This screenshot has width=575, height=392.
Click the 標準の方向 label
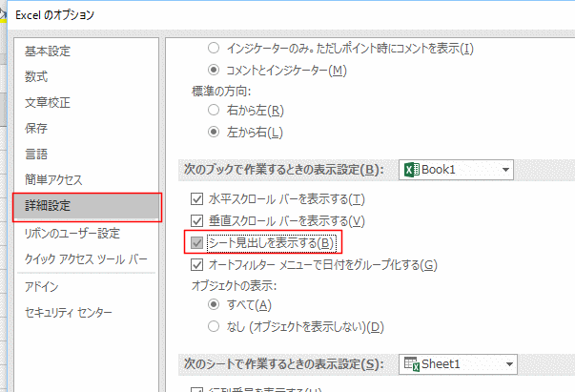pos(221,91)
